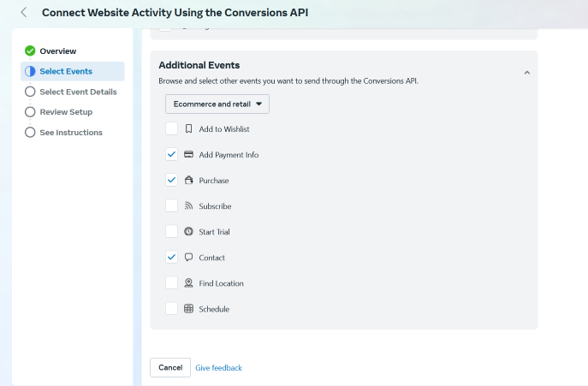Screen dimensions: 588x386
Task: Click the Subscribe feed icon
Action: point(188,206)
